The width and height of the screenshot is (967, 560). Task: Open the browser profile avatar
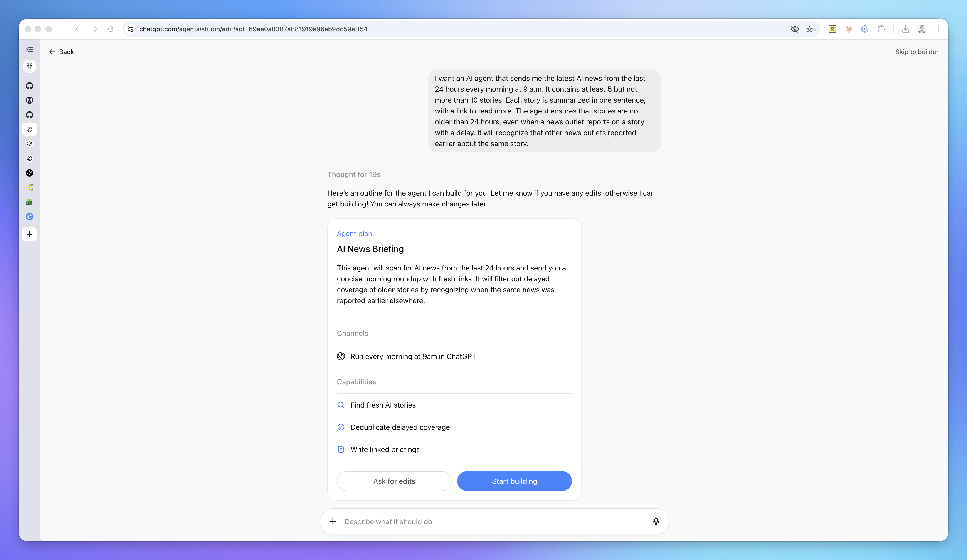(x=922, y=29)
